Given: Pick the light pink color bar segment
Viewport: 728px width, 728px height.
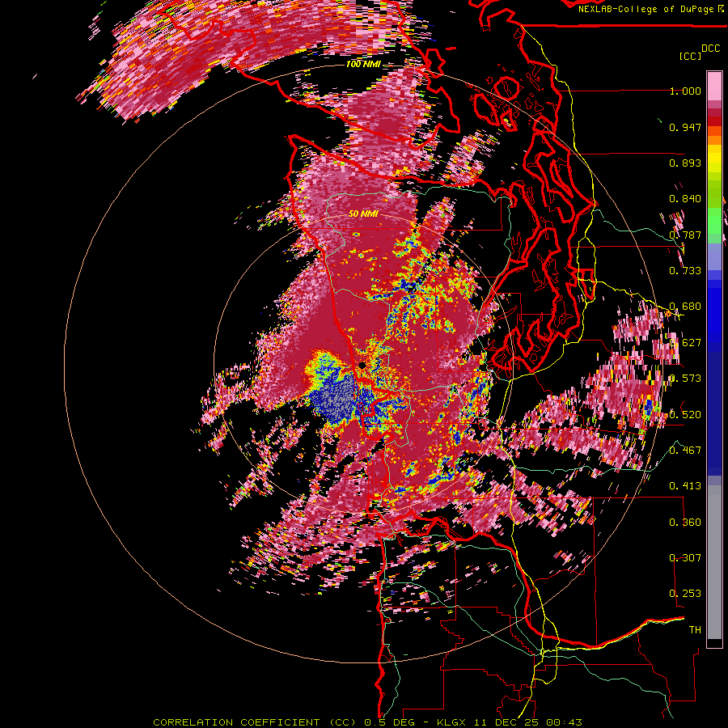Looking at the screenshot, I should click(x=714, y=87).
